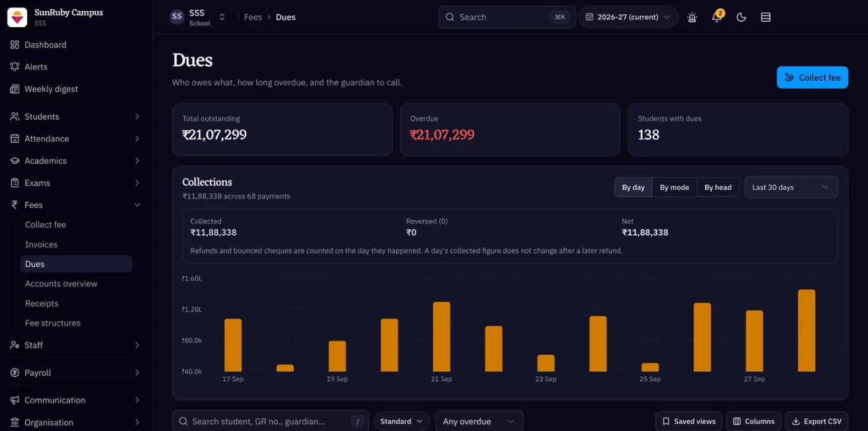Click the columns icon on Columns button
Screen dimensions: 868x431
click(x=737, y=421)
